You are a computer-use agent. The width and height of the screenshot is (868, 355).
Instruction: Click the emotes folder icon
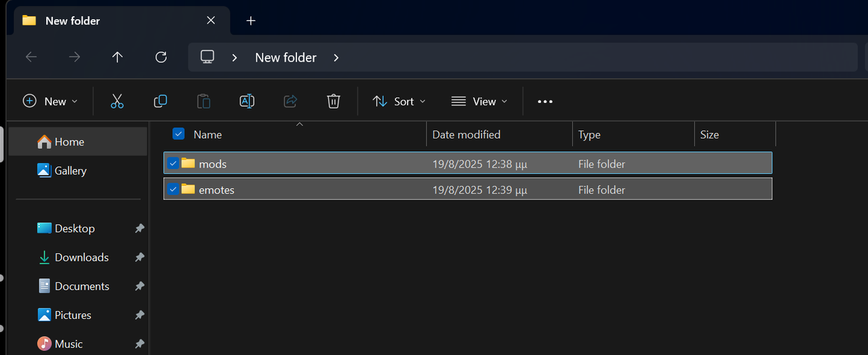coord(189,189)
